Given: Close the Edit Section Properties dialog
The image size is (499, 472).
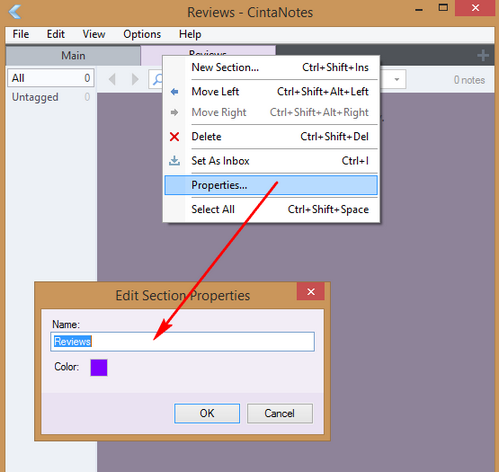Looking at the screenshot, I should click(311, 292).
